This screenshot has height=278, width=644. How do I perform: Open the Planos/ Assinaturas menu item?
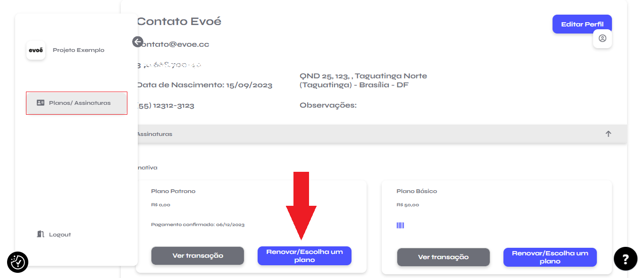[76, 103]
